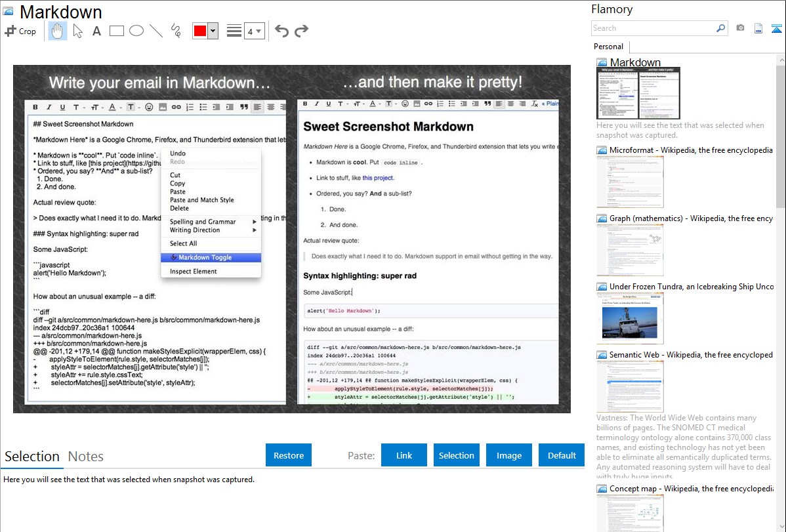The image size is (786, 532).
Task: Open the Graph (mathematics) snapshot thumbnail
Action: (x=630, y=250)
